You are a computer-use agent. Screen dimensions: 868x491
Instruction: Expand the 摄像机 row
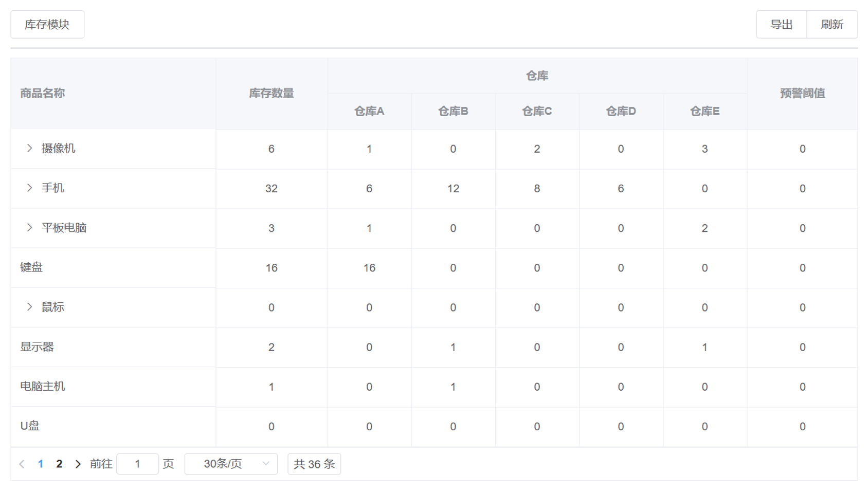29,149
